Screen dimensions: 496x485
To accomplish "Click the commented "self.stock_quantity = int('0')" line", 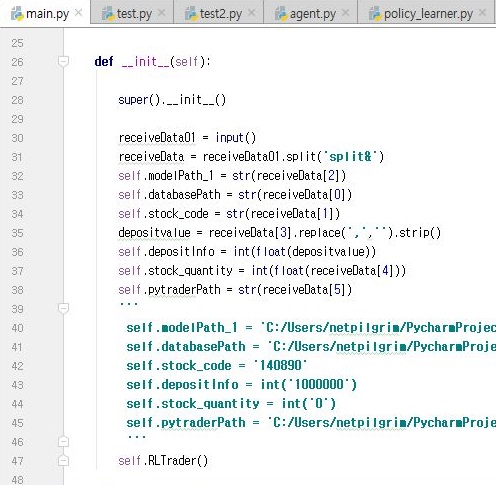I will [x=231, y=404].
